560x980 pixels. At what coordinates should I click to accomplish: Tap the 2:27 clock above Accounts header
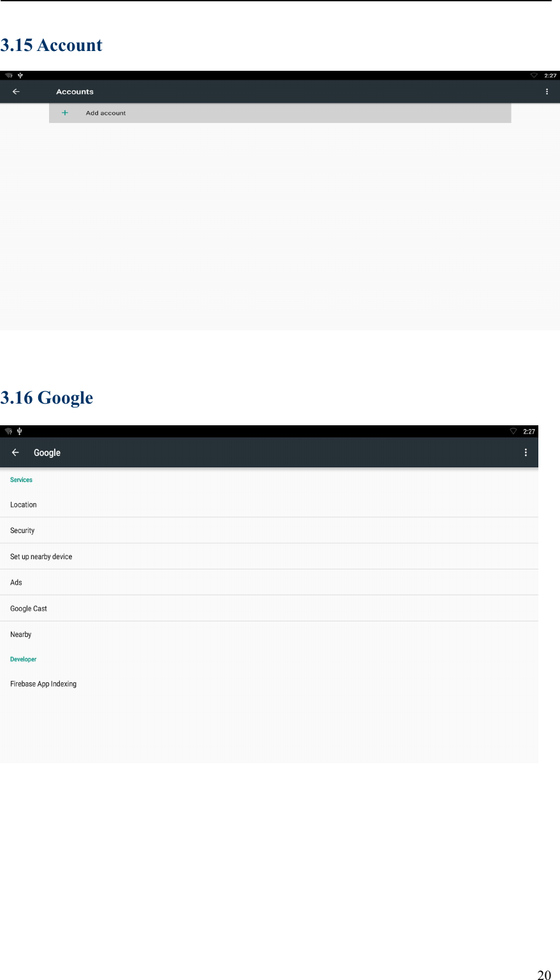[x=550, y=75]
